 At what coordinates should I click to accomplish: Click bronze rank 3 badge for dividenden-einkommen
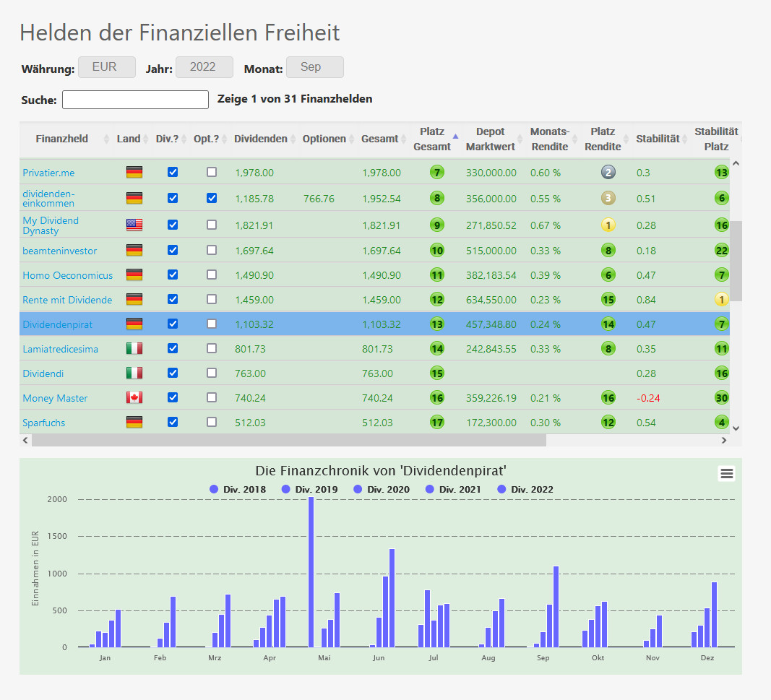pyautogui.click(x=608, y=199)
